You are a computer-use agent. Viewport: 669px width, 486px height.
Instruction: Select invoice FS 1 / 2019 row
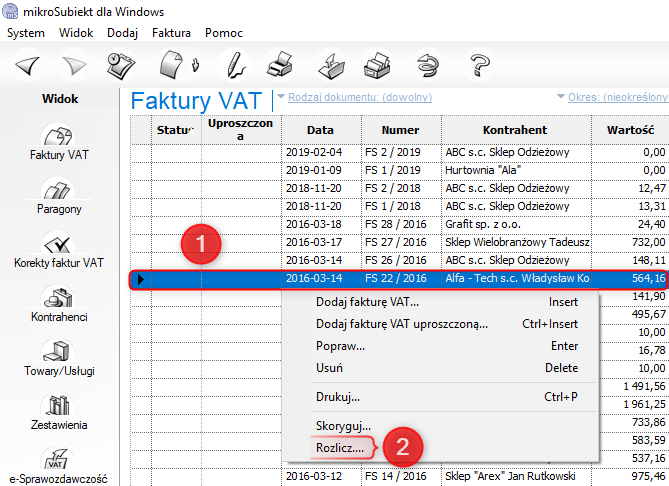399,170
